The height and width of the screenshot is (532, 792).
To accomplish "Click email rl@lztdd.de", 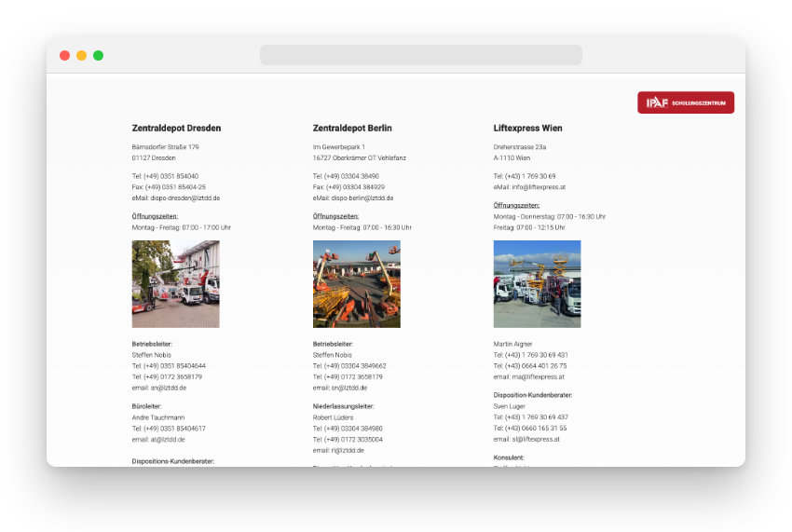I will (x=348, y=450).
